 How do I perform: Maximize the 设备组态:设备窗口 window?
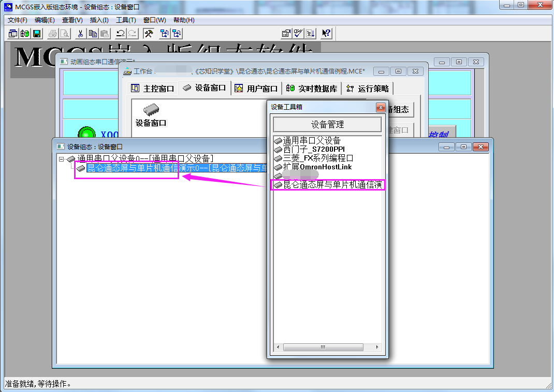[x=463, y=147]
